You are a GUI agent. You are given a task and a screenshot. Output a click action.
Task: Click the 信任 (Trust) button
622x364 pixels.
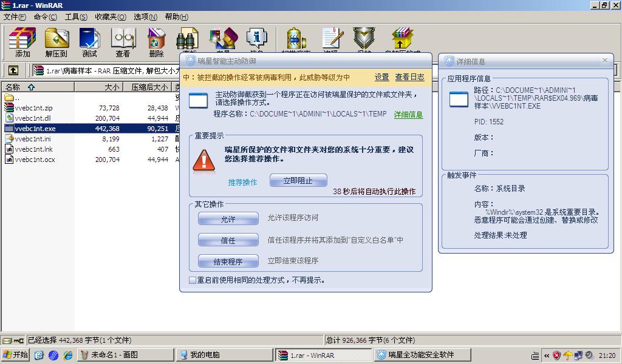pos(228,240)
